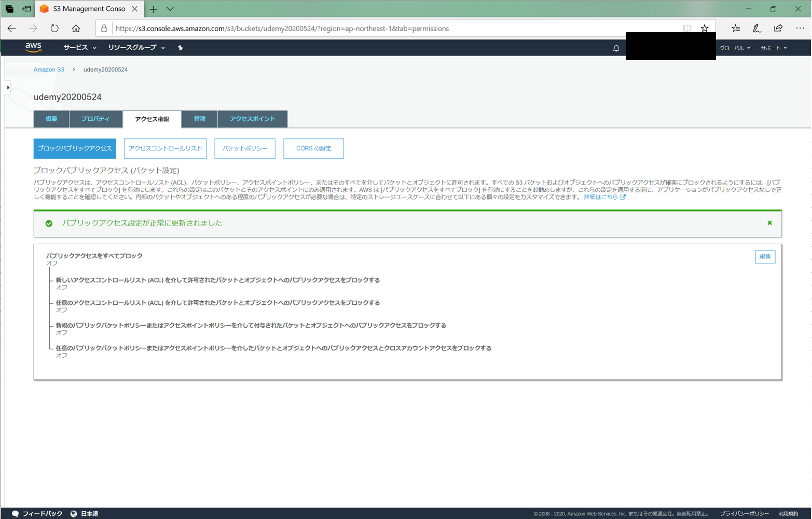Click the site lock security icon
812x519 pixels.
(x=104, y=29)
